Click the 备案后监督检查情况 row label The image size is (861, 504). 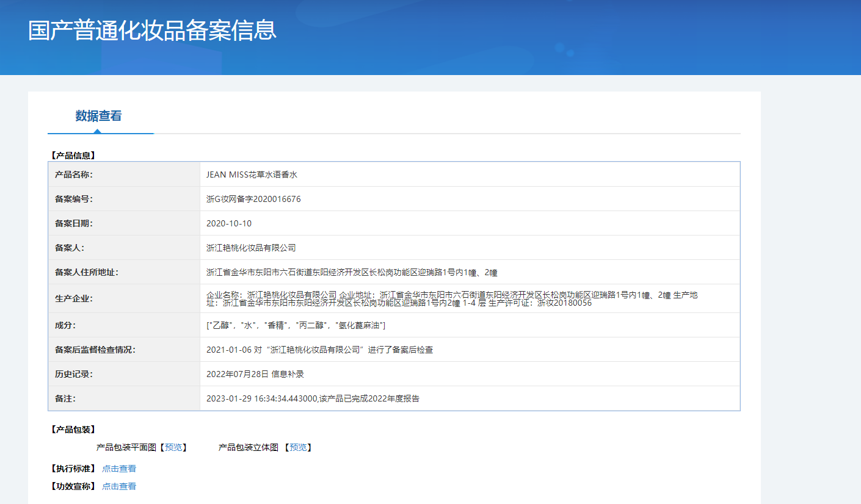click(x=95, y=350)
